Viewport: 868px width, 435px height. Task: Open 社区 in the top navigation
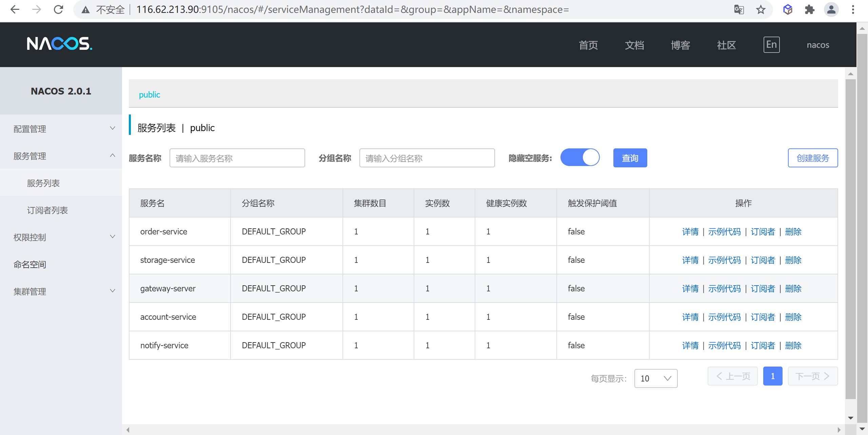click(727, 45)
